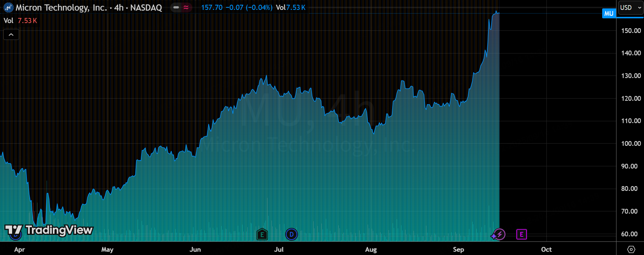Open chart settings hexagon icon
This screenshot has width=644, height=255.
pyautogui.click(x=631, y=250)
